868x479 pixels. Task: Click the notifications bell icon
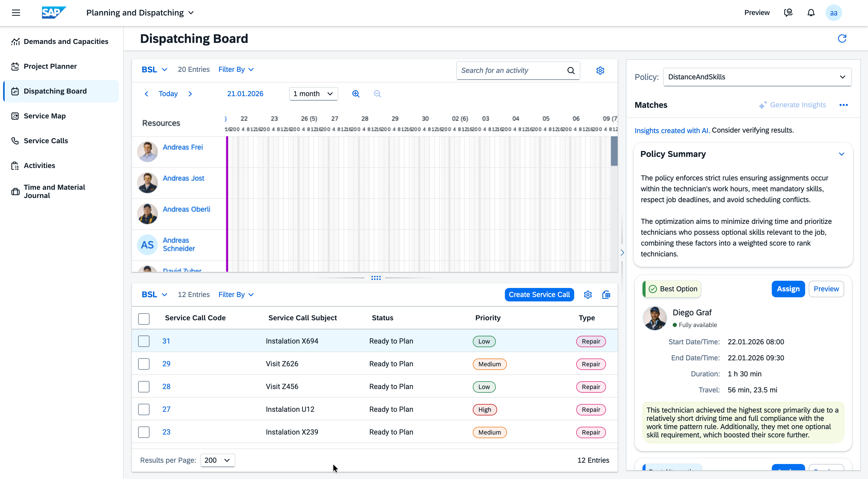coord(811,13)
